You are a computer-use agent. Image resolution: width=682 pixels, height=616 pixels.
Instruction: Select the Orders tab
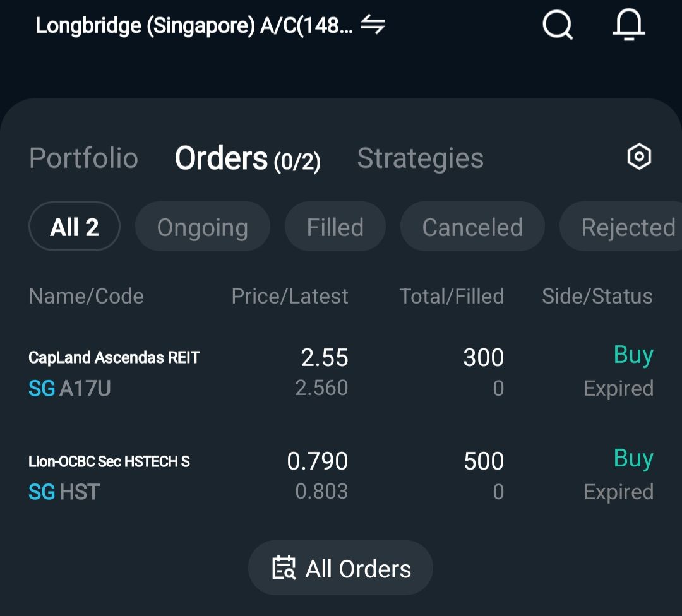[247, 158]
